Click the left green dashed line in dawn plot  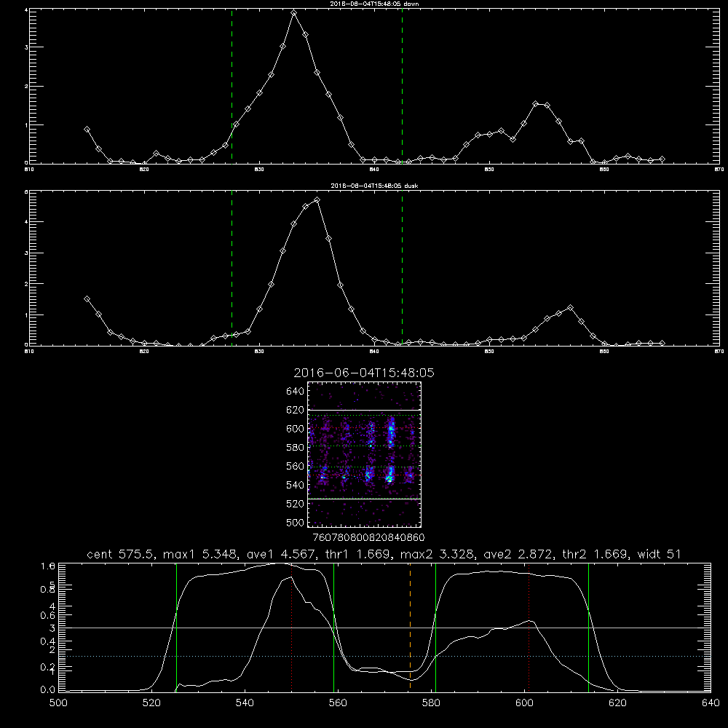point(232,86)
